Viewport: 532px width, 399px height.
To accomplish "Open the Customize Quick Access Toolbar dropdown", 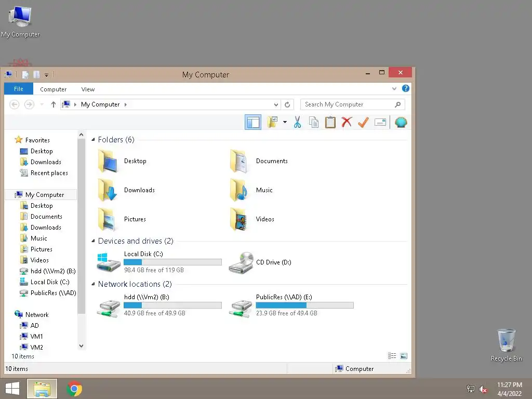I will click(x=46, y=75).
